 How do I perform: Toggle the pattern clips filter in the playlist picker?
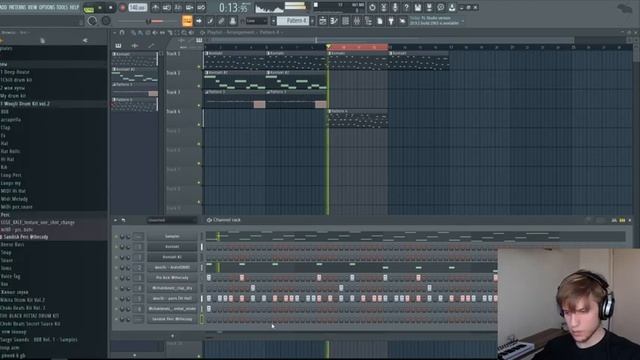pyautogui.click(x=118, y=45)
